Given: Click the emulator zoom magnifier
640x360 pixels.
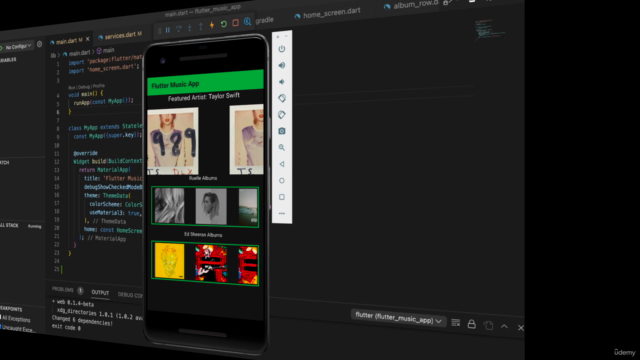Looking at the screenshot, I should tap(282, 147).
